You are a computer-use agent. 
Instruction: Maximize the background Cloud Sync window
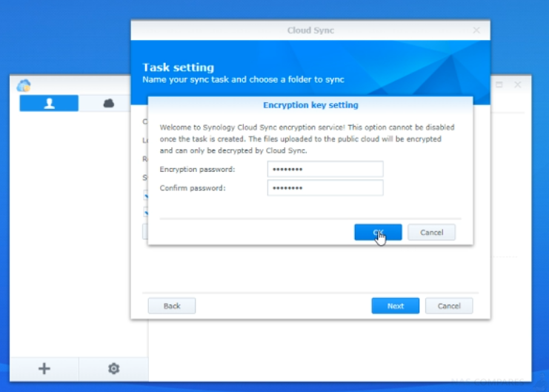(x=499, y=84)
